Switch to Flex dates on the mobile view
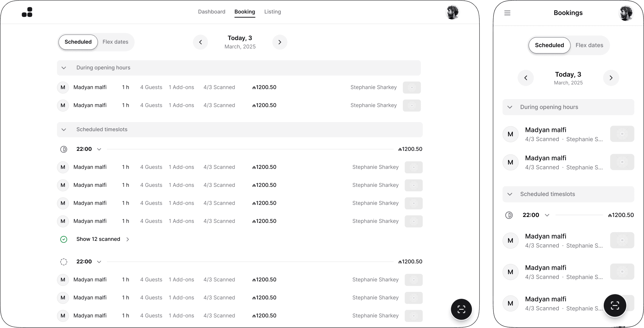The width and height of the screenshot is (644, 328). [589, 45]
